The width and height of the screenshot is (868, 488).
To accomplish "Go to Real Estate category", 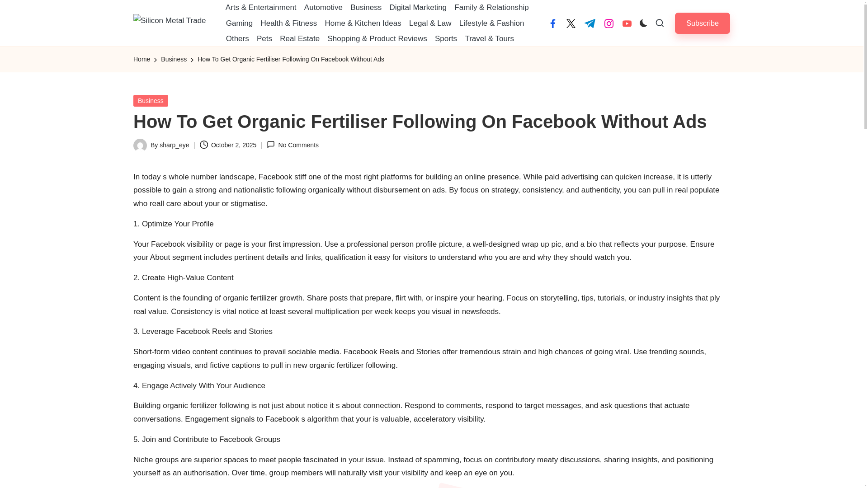I will click(x=300, y=39).
